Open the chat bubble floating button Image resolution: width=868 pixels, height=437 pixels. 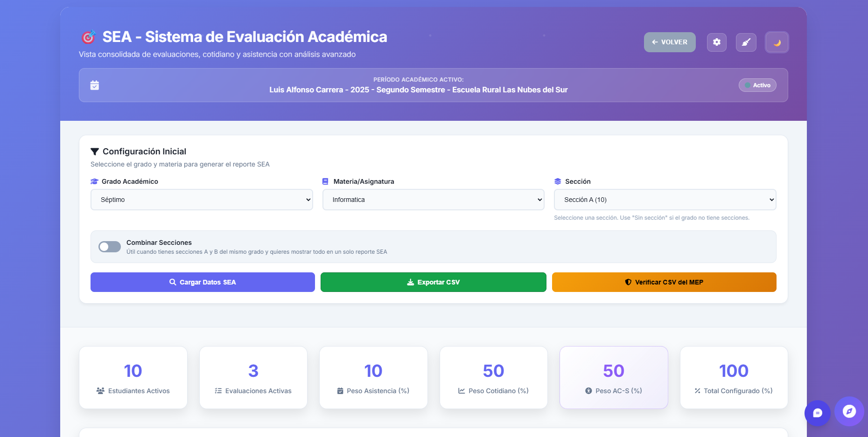(x=817, y=413)
